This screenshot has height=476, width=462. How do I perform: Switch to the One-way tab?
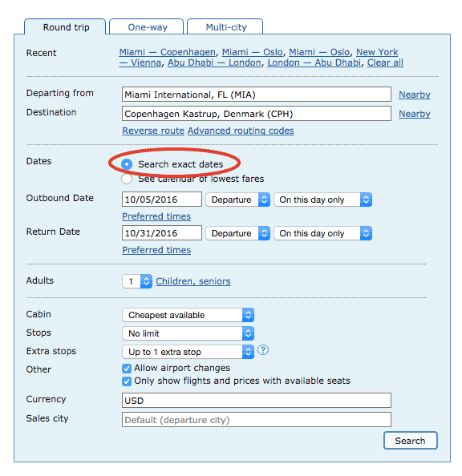[147, 27]
